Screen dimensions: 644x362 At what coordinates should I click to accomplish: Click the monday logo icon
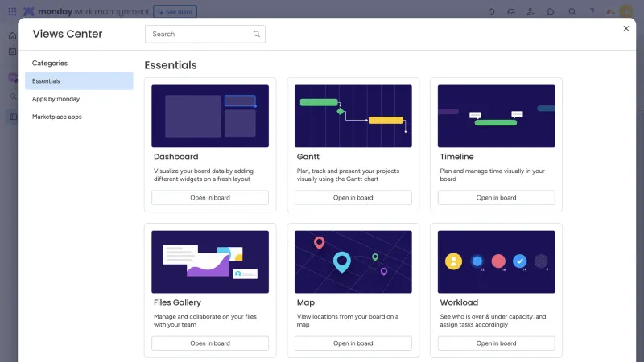click(29, 11)
